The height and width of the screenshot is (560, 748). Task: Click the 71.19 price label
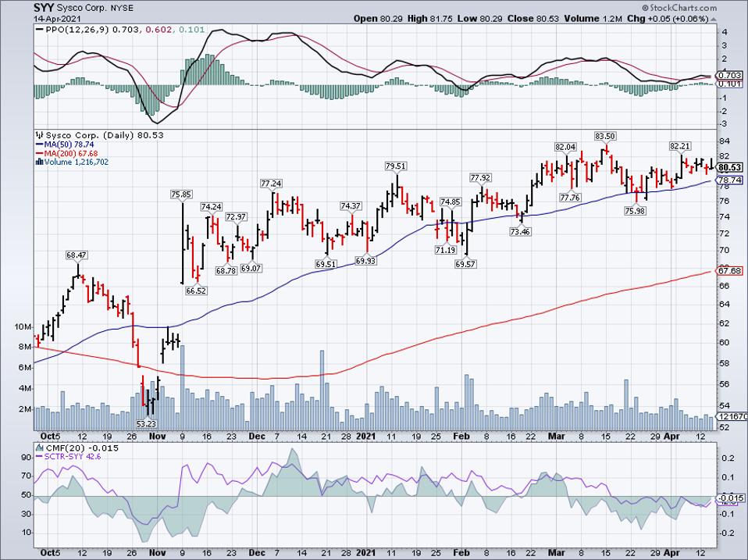446,249
